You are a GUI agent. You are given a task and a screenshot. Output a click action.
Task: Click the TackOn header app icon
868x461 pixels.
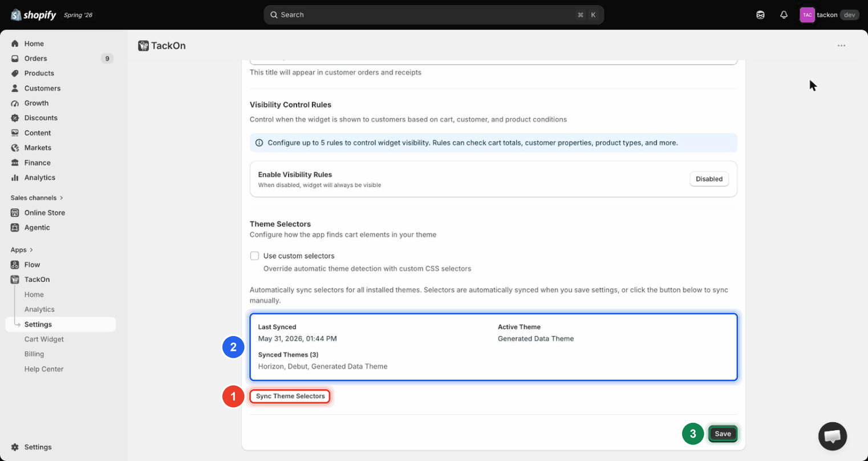coord(143,46)
